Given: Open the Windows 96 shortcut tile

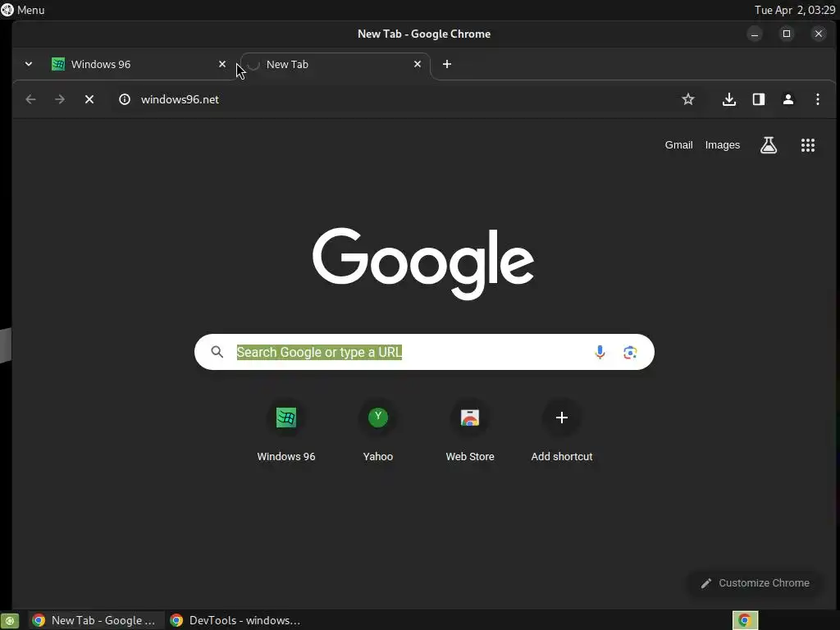Looking at the screenshot, I should 286,431.
